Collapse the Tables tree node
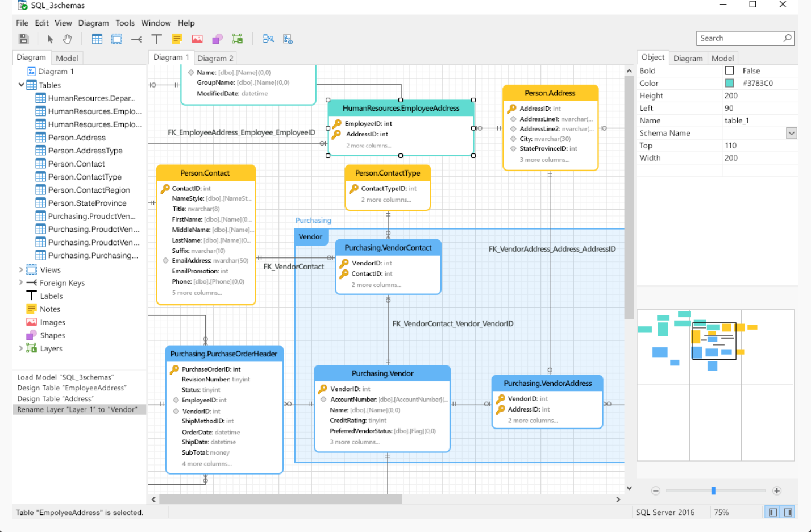 tap(21, 85)
